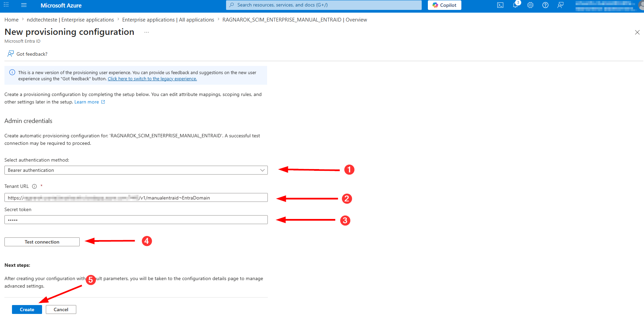
Task: Click the search resources input box
Action: [x=324, y=5]
